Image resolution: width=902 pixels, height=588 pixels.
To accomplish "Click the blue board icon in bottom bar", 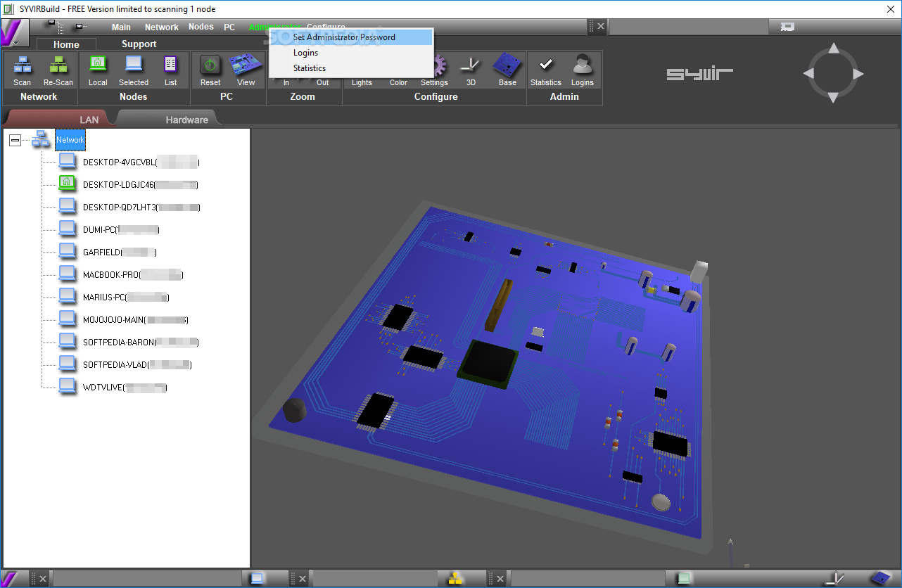I will pyautogui.click(x=879, y=579).
